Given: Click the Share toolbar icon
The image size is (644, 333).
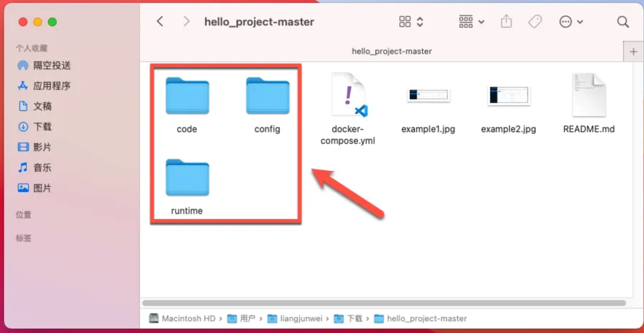Looking at the screenshot, I should click(506, 22).
